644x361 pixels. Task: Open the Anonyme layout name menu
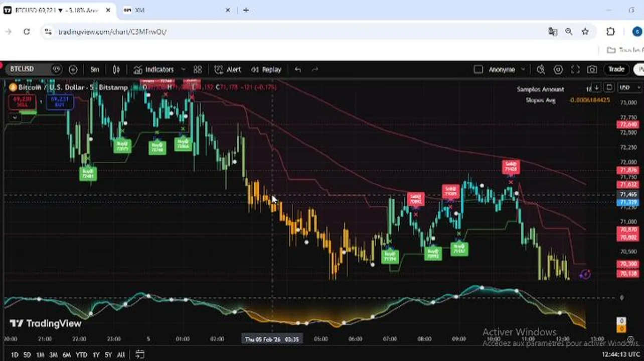point(502,70)
